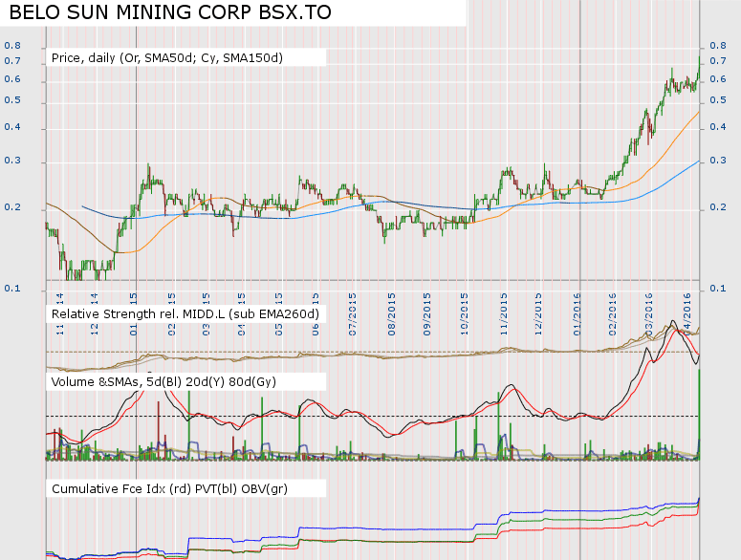
Task: Click the 01/2016 date axis label
Action: point(577,314)
